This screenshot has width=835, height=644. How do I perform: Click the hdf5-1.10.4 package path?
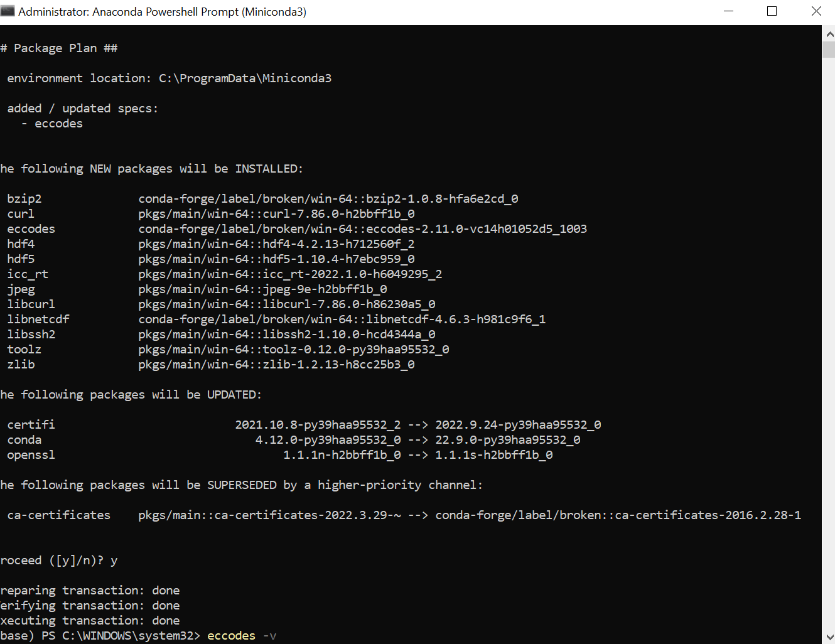coord(276,259)
